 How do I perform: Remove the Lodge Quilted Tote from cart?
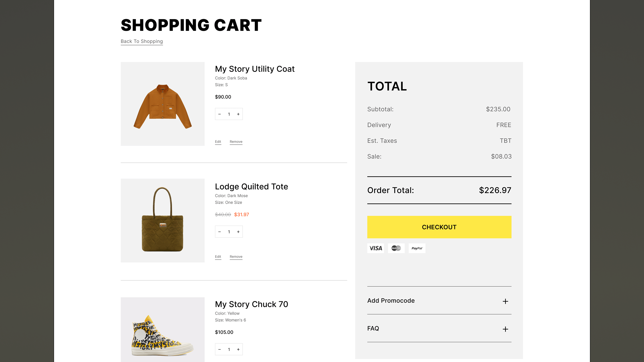click(x=236, y=257)
